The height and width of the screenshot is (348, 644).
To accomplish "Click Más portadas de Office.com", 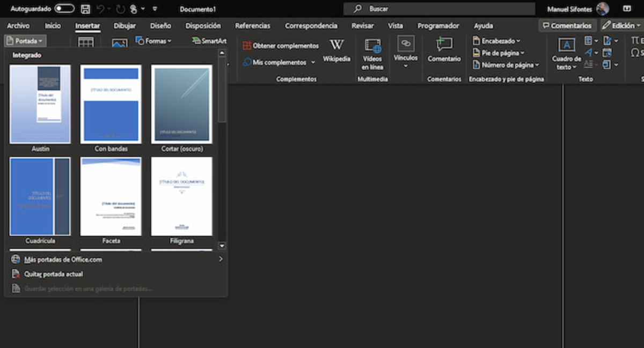I will tap(63, 258).
